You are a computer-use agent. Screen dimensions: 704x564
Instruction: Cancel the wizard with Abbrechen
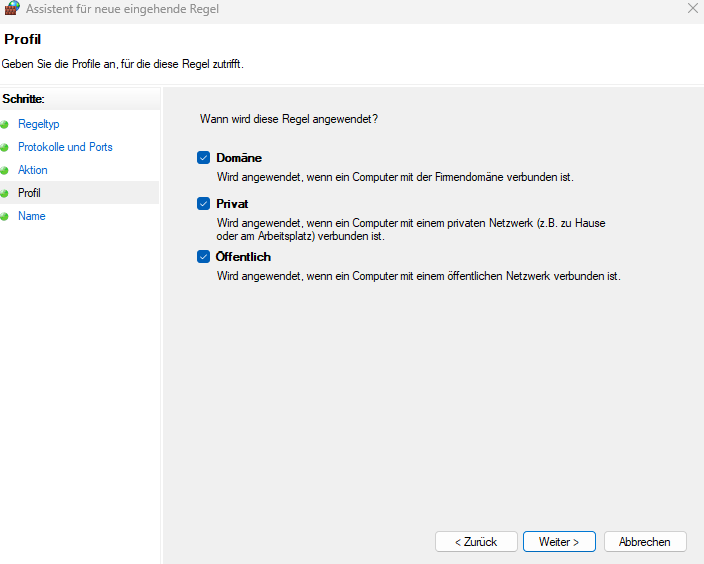pos(645,541)
